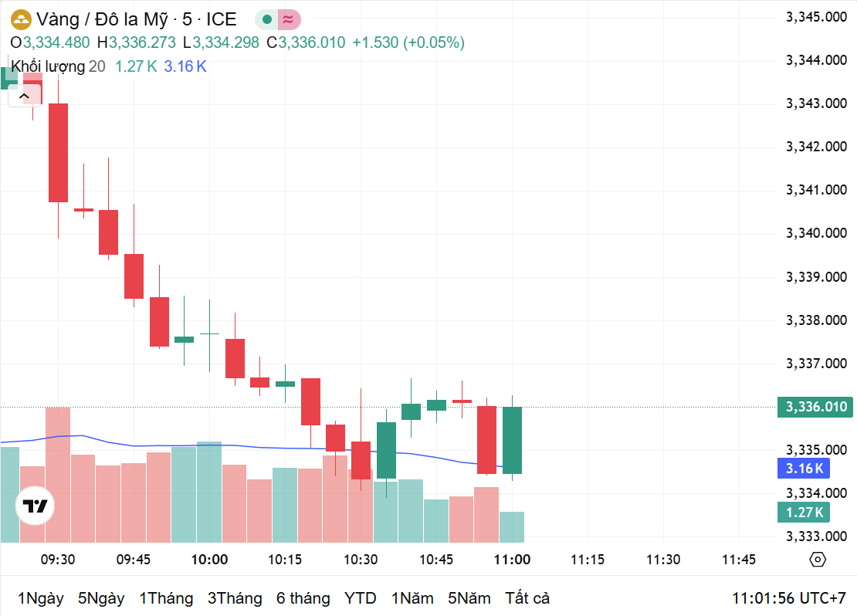Select the 1Ngày time range
Image resolution: width=857 pixels, height=616 pixels.
pyautogui.click(x=41, y=598)
